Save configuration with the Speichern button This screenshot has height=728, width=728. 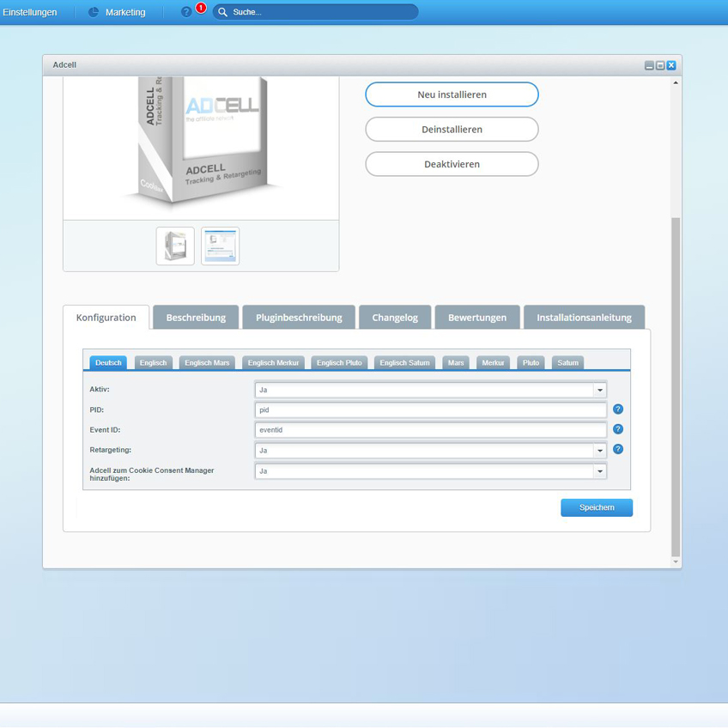[597, 507]
